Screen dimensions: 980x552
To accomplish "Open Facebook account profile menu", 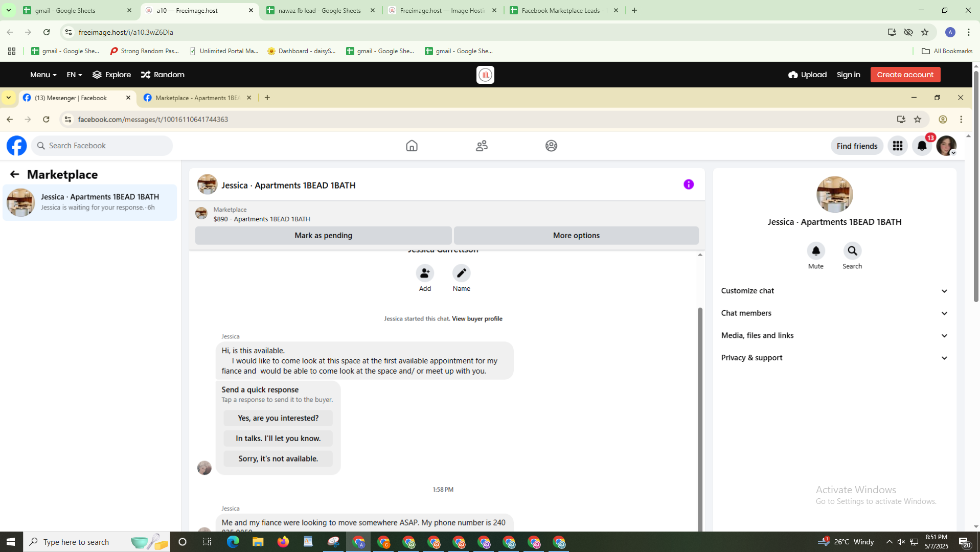I will 946,146.
